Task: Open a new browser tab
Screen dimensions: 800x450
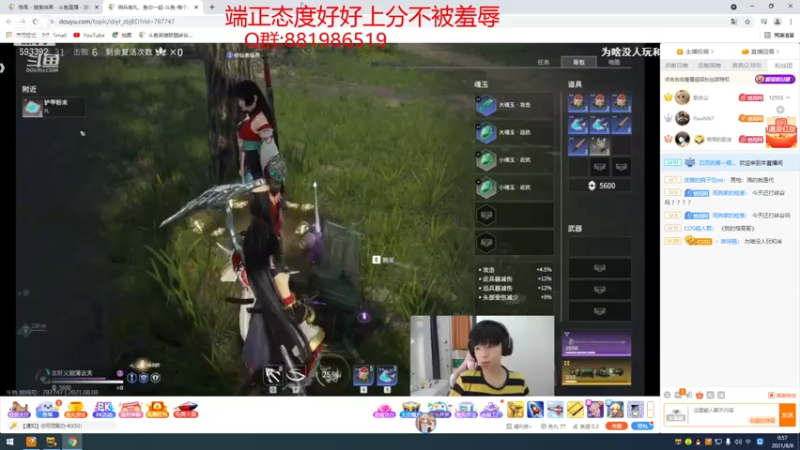Action: point(212,7)
